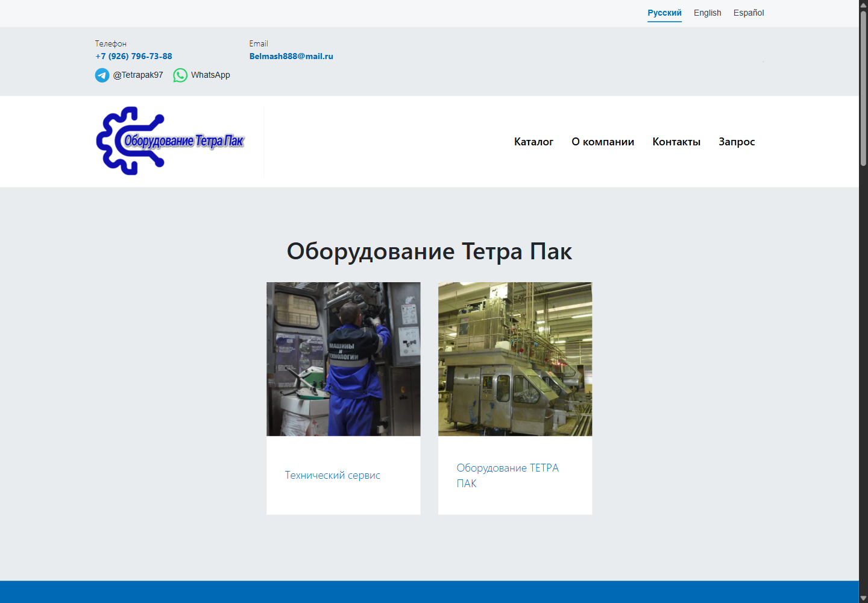Click the green WhatsApp icon

pyautogui.click(x=180, y=75)
